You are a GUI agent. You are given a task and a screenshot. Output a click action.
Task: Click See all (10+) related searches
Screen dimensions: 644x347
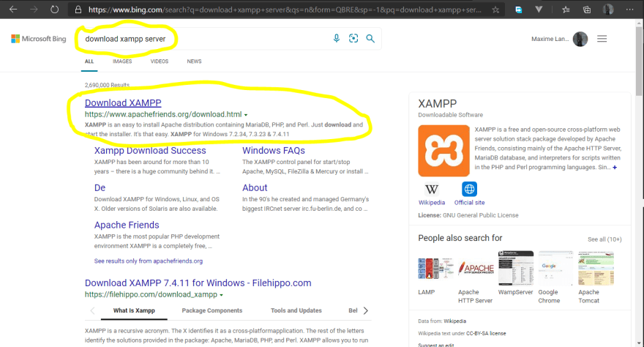[604, 239]
